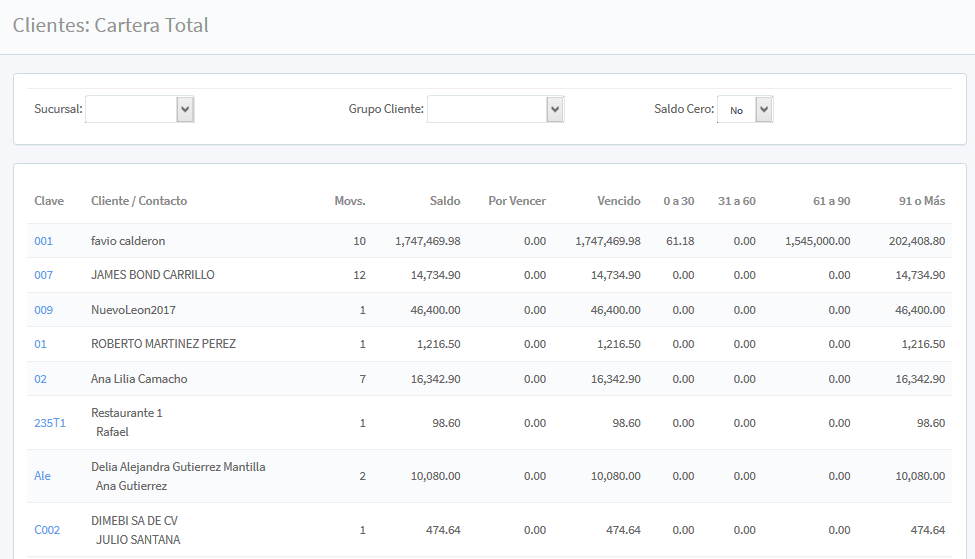
Task: Open client key 009 link
Action: pyautogui.click(x=43, y=310)
